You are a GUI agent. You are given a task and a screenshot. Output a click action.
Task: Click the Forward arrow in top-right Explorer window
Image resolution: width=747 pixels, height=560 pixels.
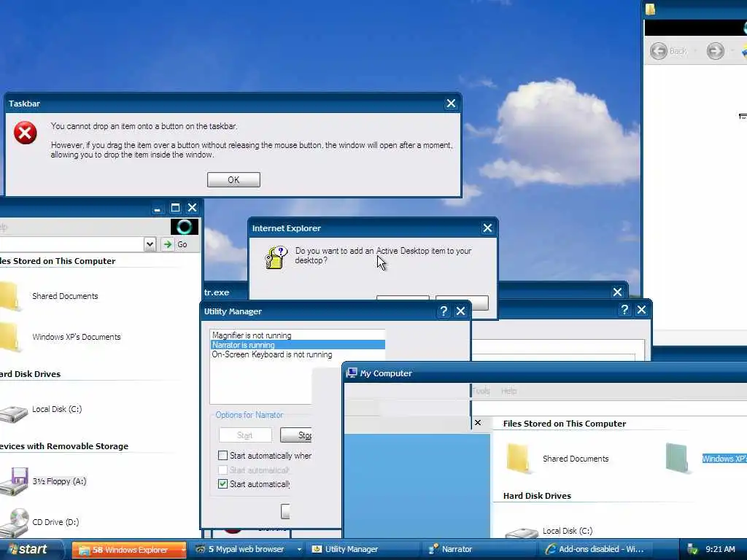(715, 51)
